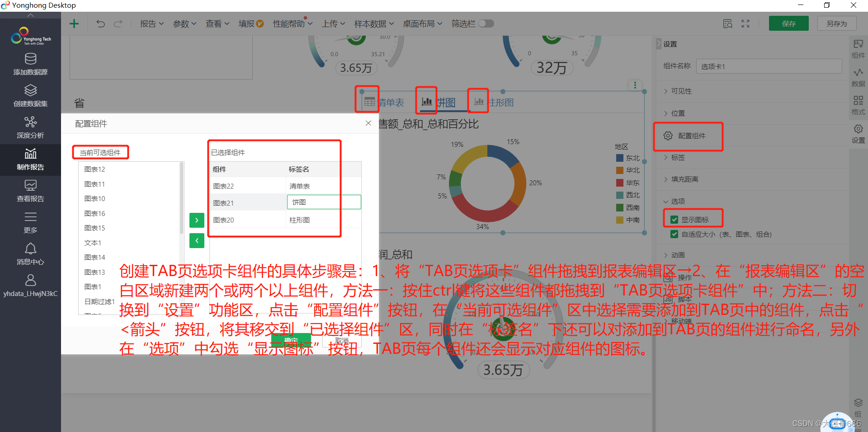The image size is (868, 432).
Task: Click the 另存为 button
Action: pyautogui.click(x=837, y=23)
